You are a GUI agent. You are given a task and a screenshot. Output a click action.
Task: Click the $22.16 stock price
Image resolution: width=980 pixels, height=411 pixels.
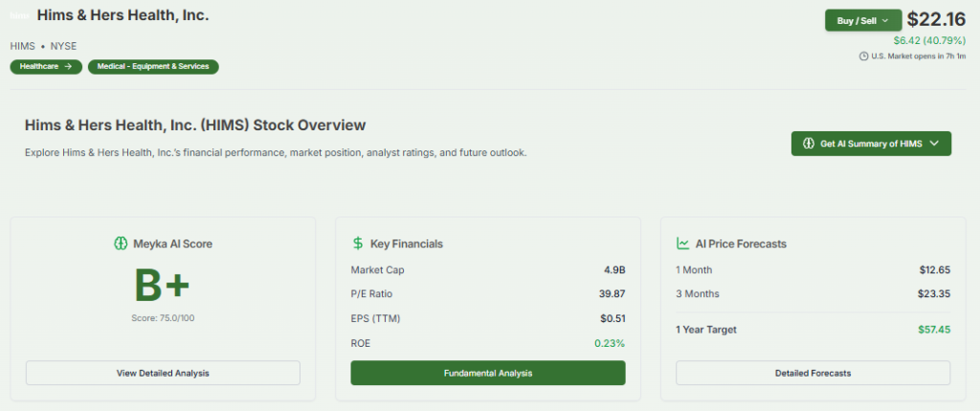(936, 19)
